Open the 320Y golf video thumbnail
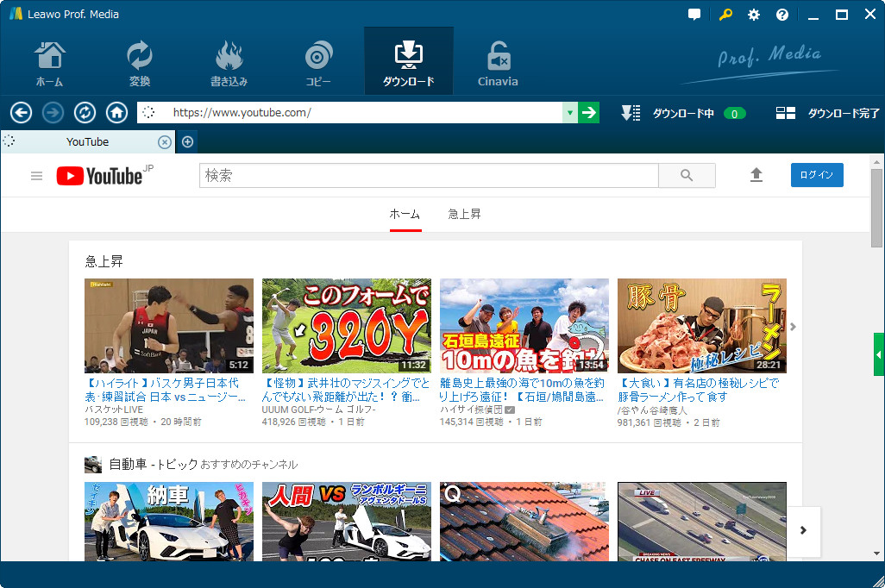The image size is (885, 588). point(347,326)
